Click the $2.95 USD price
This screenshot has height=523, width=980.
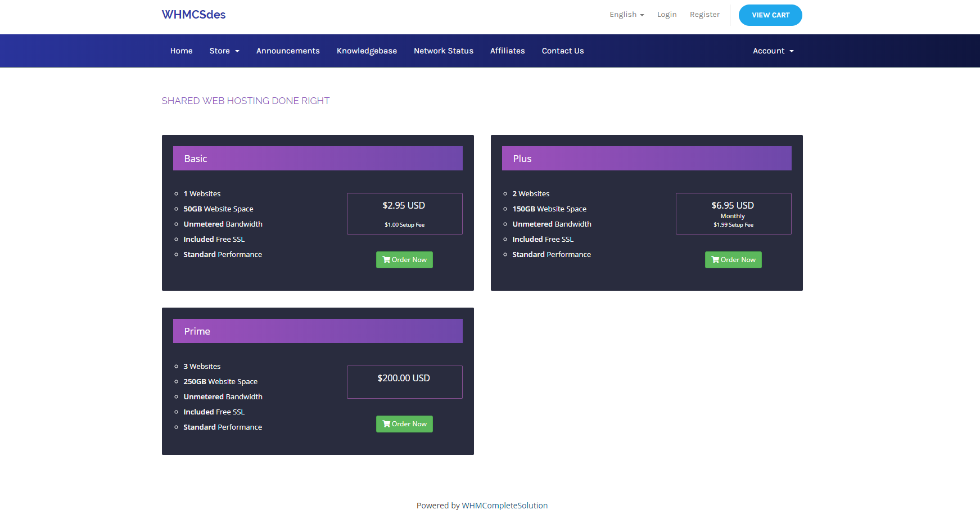pyautogui.click(x=404, y=205)
